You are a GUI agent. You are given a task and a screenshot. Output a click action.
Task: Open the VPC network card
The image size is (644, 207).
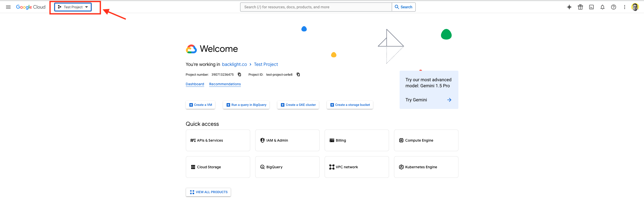click(357, 167)
